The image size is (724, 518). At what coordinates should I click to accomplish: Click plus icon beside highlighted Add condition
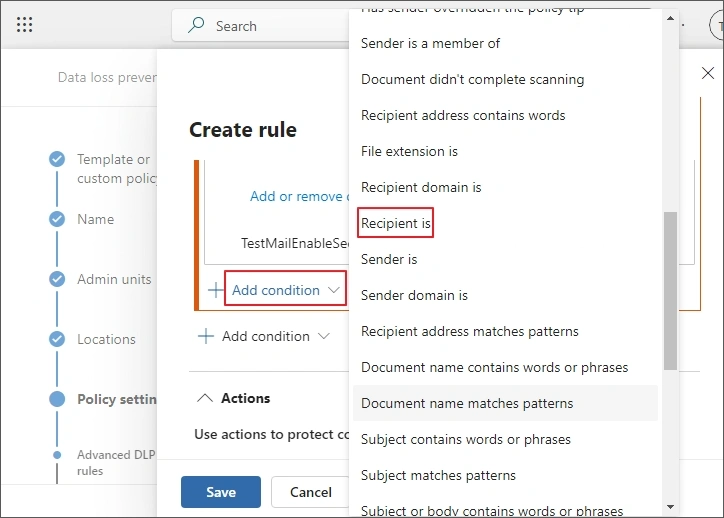coord(215,290)
